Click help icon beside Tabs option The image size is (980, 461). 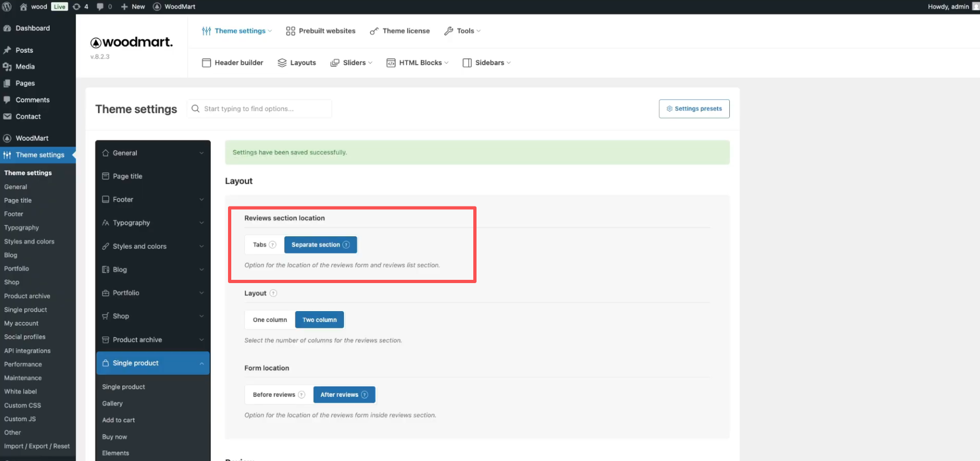(x=273, y=245)
